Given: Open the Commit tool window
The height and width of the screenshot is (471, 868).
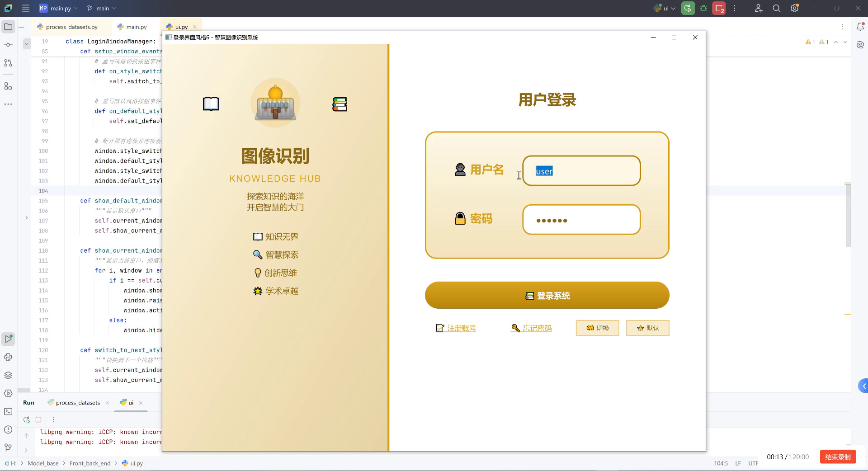Looking at the screenshot, I should point(8,45).
